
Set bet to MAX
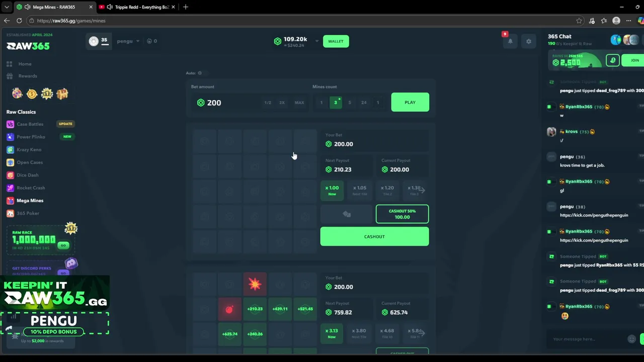click(299, 103)
